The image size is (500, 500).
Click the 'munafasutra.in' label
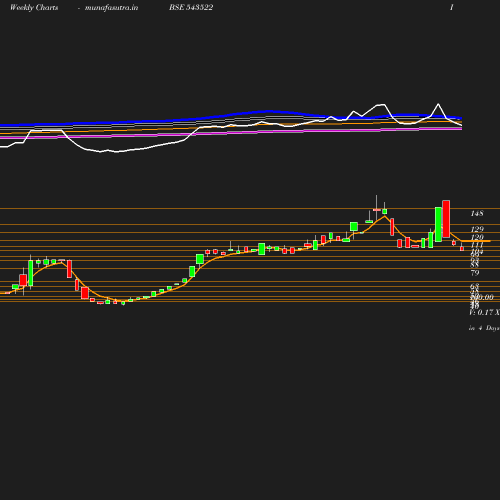111,7
